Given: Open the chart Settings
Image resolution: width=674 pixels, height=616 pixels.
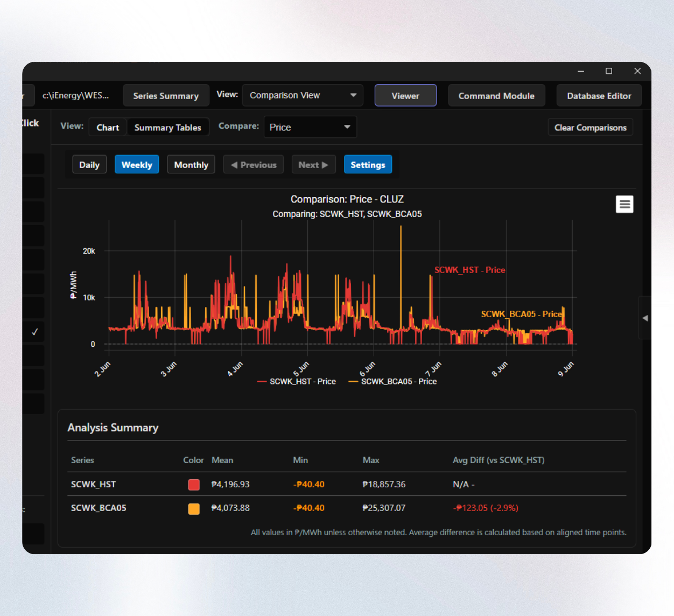Looking at the screenshot, I should (x=368, y=165).
